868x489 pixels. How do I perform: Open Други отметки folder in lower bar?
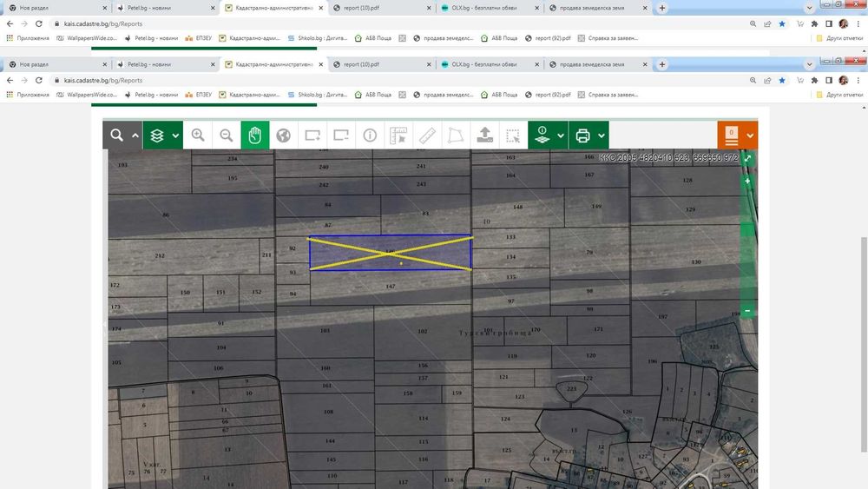coord(839,95)
